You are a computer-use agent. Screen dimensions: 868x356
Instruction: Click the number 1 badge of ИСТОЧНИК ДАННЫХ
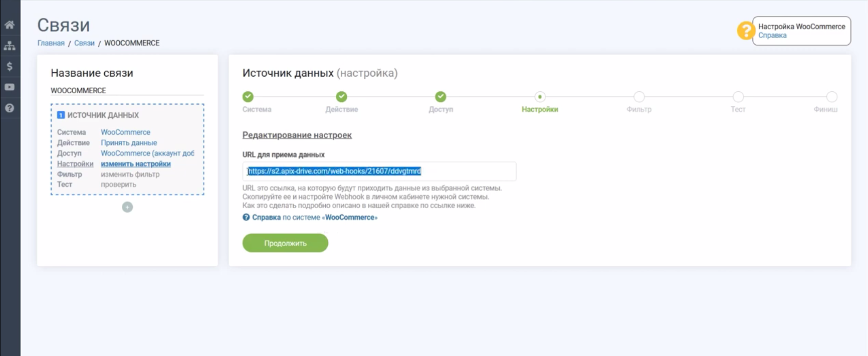tap(61, 115)
